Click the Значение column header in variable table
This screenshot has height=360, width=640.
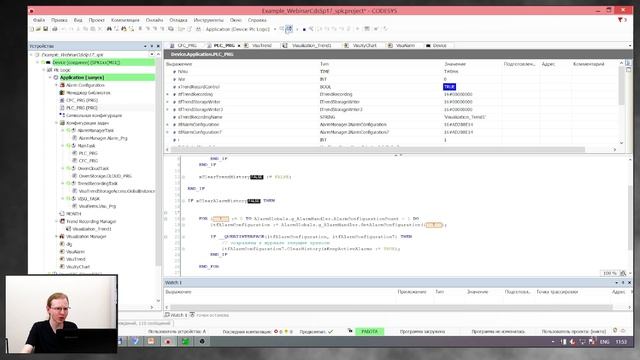[455, 64]
